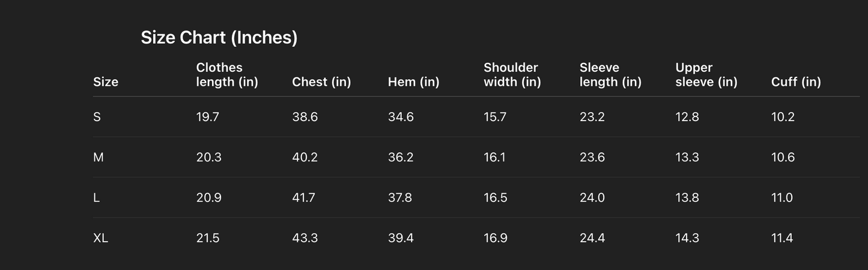Image resolution: width=868 pixels, height=270 pixels.
Task: Select the Shoulder width (in) header
Action: click(x=512, y=75)
